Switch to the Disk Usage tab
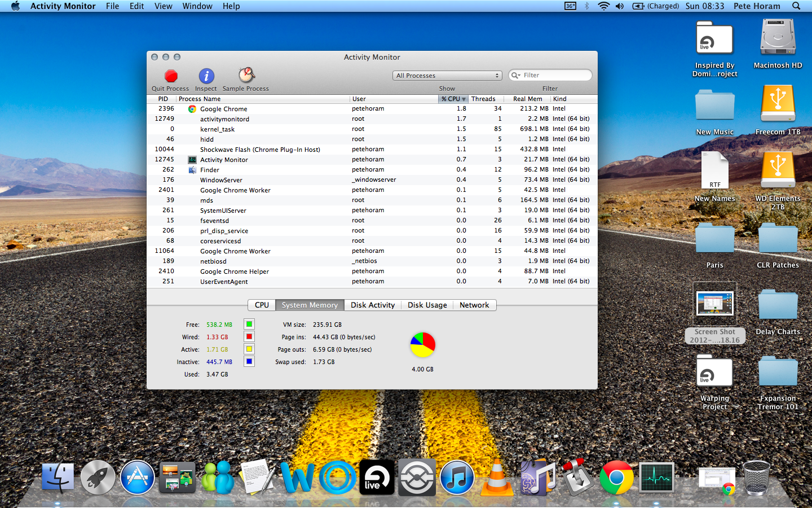 point(427,305)
